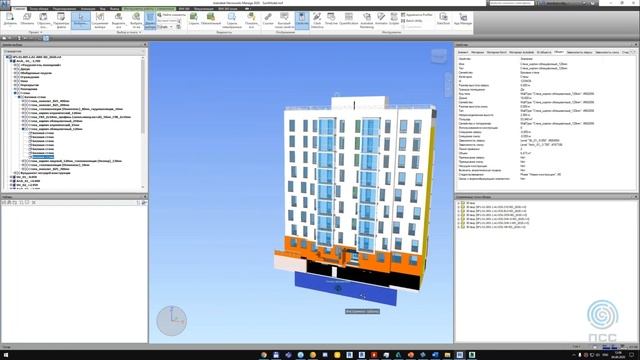The height and width of the screenshot is (360, 640).
Task: Click the Reset All (Сбросить все) icon
Action: tap(44, 19)
